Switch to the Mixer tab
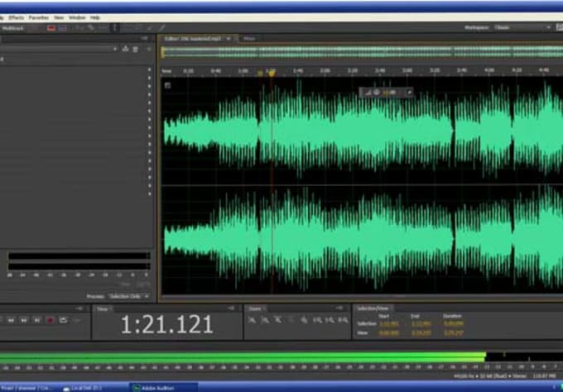This screenshot has width=563, height=392. click(x=249, y=39)
